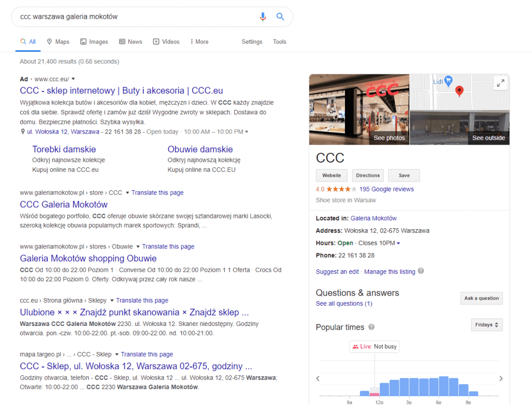Switch to the Videos tab
Screen dimensions: 532x405
click(x=166, y=42)
